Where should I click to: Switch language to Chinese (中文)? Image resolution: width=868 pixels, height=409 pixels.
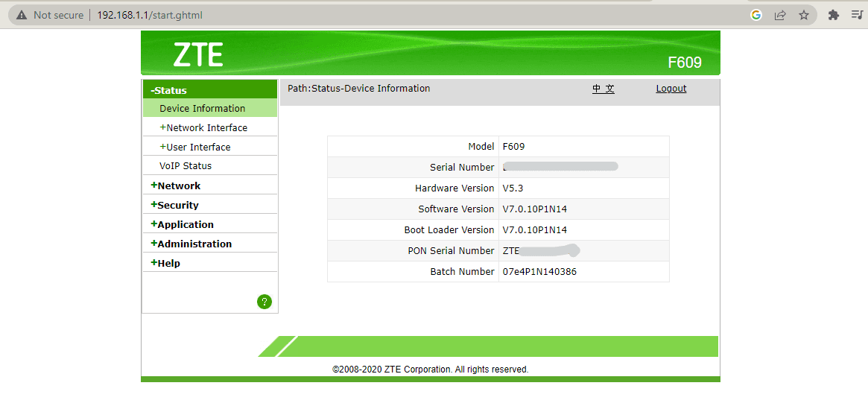603,89
